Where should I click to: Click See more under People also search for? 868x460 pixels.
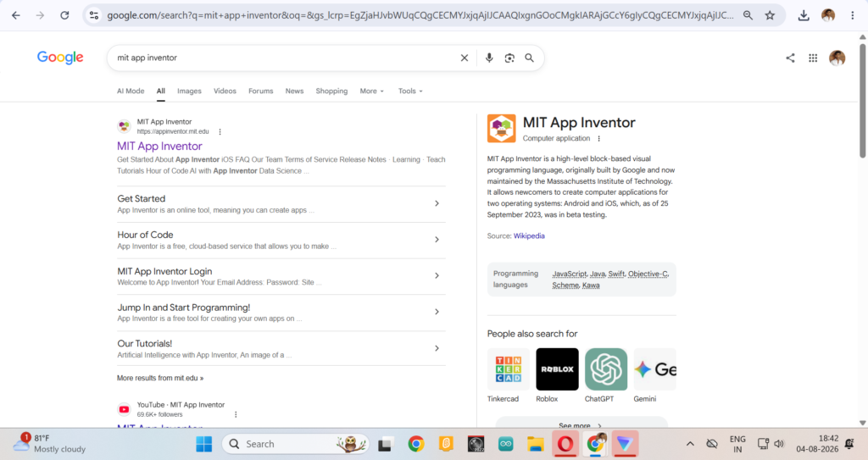(x=581, y=425)
